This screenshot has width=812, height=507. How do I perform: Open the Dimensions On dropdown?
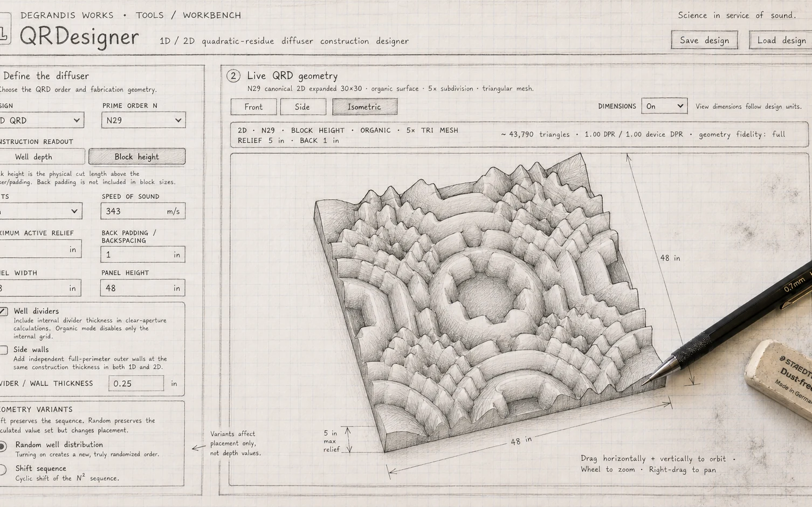[664, 106]
